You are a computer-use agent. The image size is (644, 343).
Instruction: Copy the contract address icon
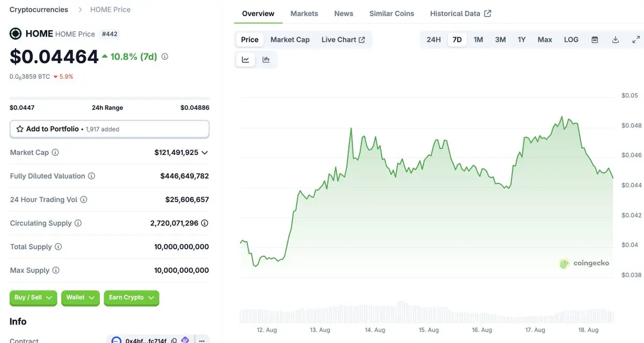(174, 340)
